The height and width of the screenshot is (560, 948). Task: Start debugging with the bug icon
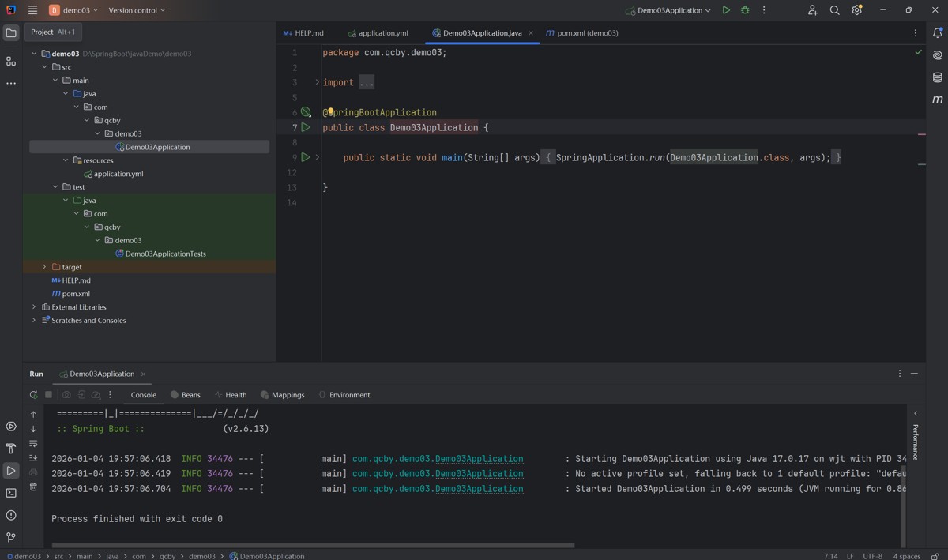tap(745, 10)
